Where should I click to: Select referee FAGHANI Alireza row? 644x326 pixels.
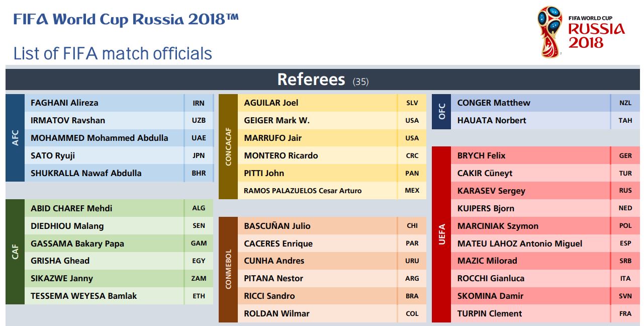[x=119, y=103]
